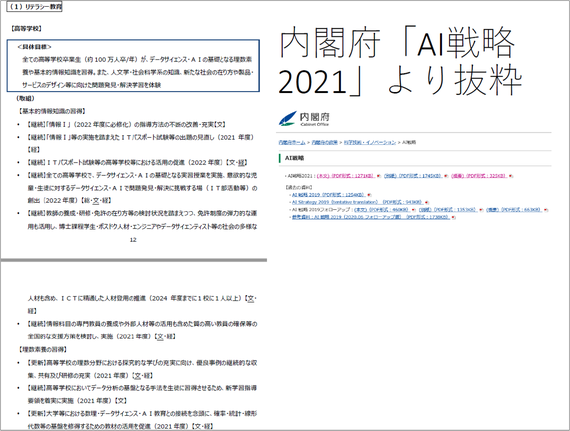Click the 【過去の資料】 label
Image resolution: width=570 pixels, height=431 pixels.
[x=299, y=188]
